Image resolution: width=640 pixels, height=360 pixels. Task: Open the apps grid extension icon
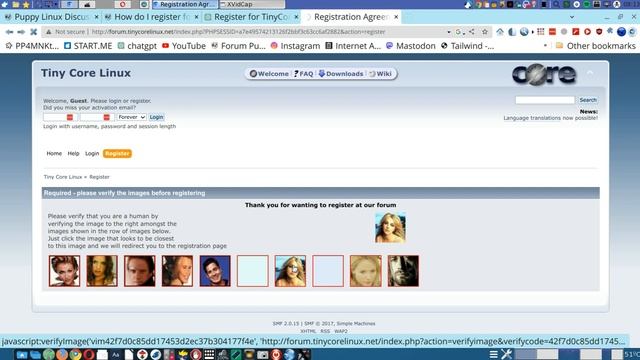click(x=540, y=32)
